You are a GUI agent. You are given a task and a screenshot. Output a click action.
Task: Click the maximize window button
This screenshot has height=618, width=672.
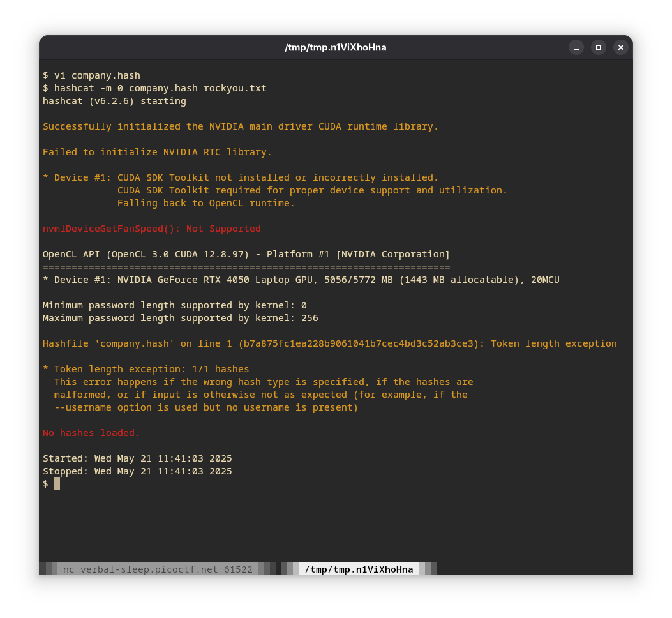pyautogui.click(x=599, y=47)
